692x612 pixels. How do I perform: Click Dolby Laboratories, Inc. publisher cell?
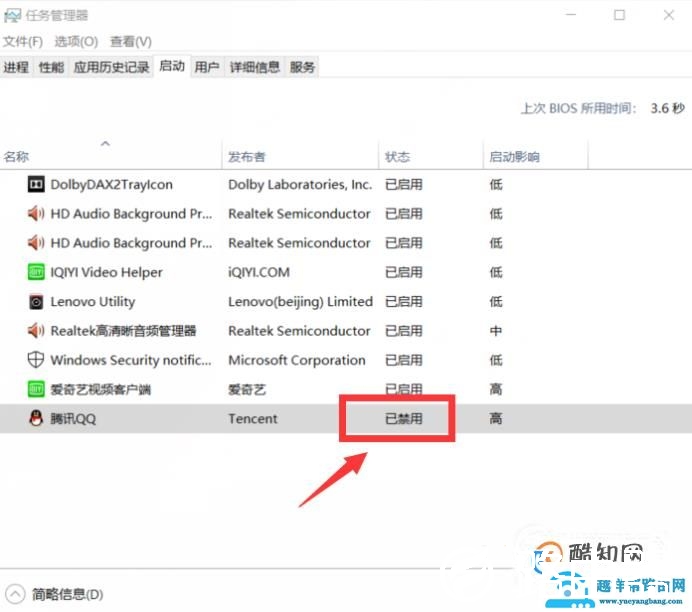300,184
